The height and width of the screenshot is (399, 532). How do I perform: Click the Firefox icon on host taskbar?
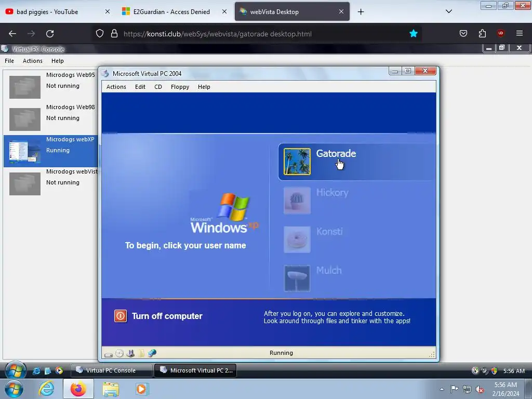pyautogui.click(x=78, y=389)
